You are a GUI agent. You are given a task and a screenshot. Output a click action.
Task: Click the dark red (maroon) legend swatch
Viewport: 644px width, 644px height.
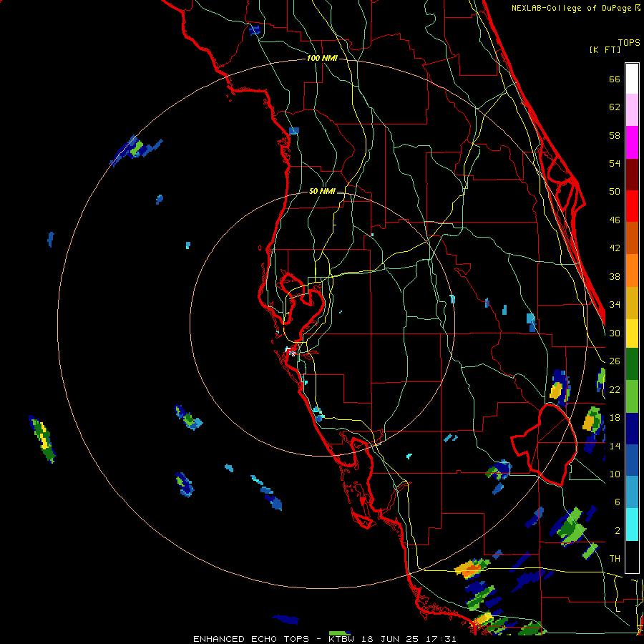coord(632,175)
